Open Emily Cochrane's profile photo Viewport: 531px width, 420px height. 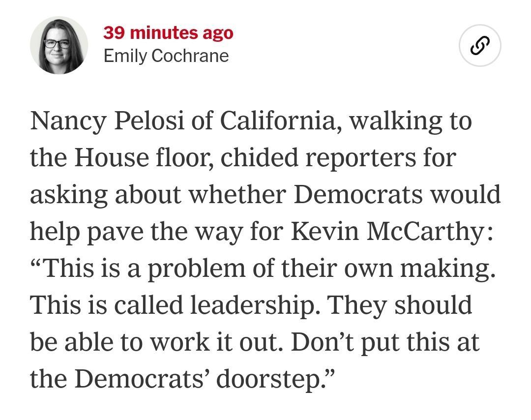(59, 46)
